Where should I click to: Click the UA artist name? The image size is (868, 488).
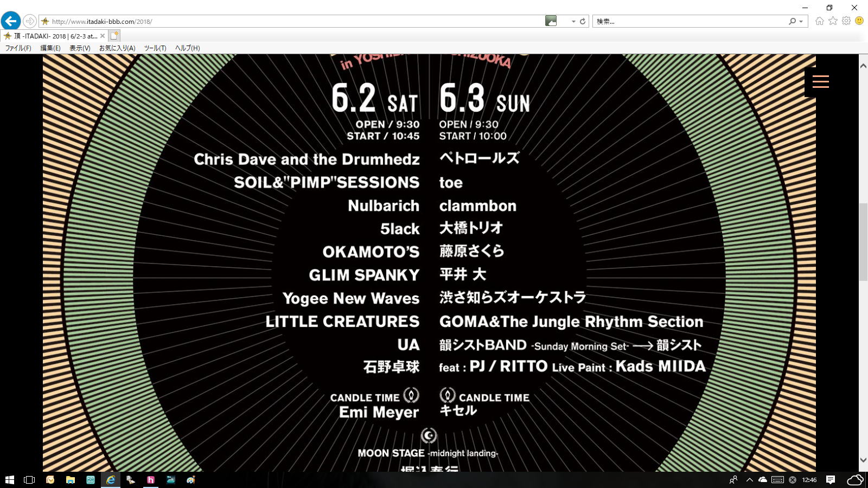[409, 345]
